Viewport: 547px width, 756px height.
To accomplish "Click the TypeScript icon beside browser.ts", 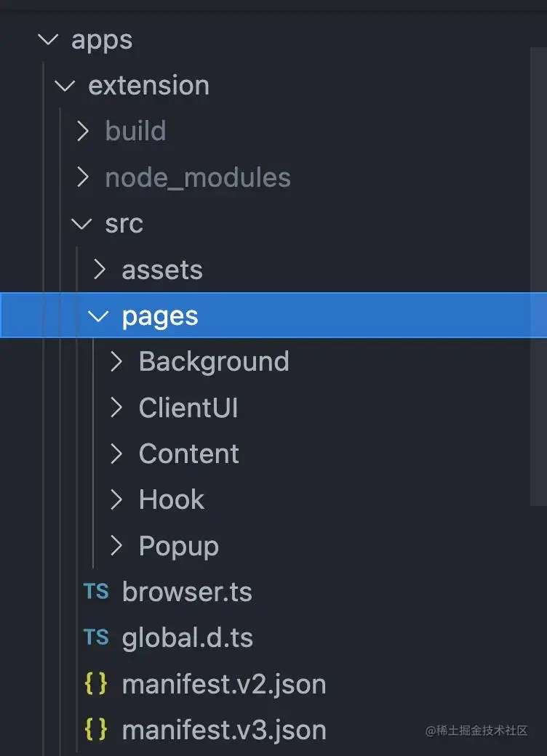I will point(95,591).
